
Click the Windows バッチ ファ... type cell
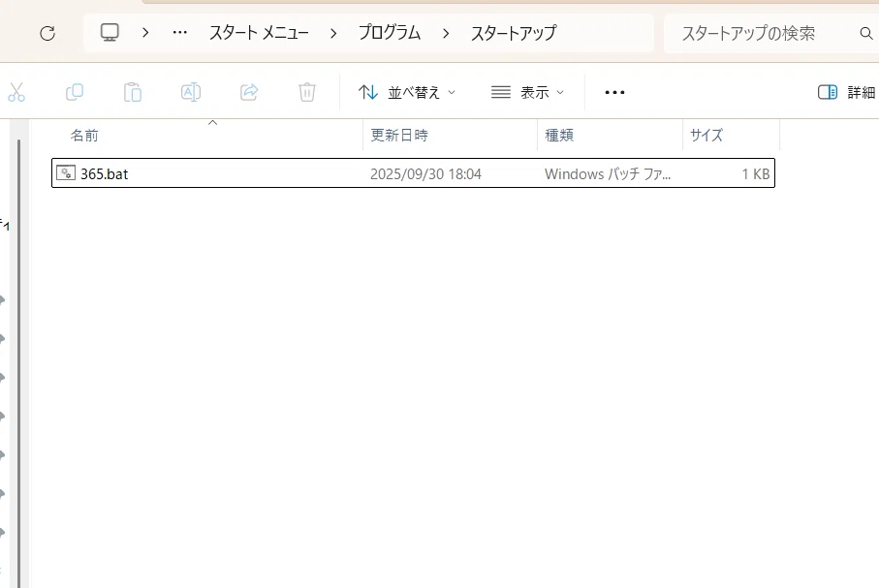coord(607,173)
